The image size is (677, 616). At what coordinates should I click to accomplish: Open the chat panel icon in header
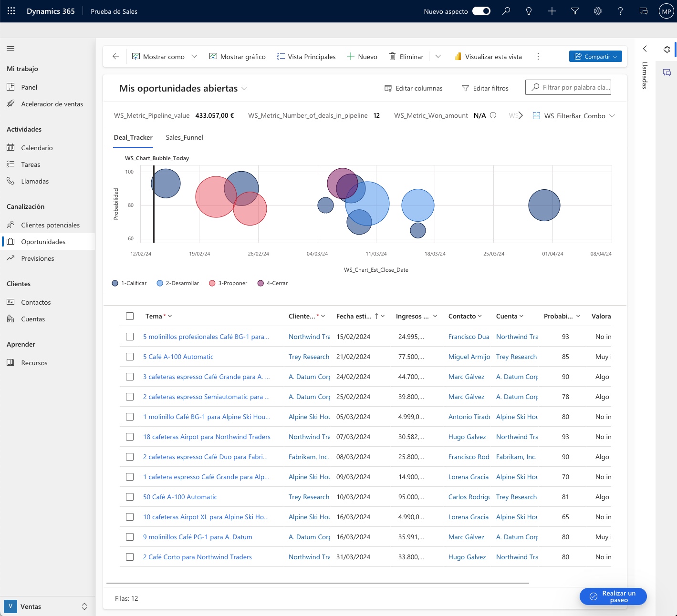click(643, 11)
